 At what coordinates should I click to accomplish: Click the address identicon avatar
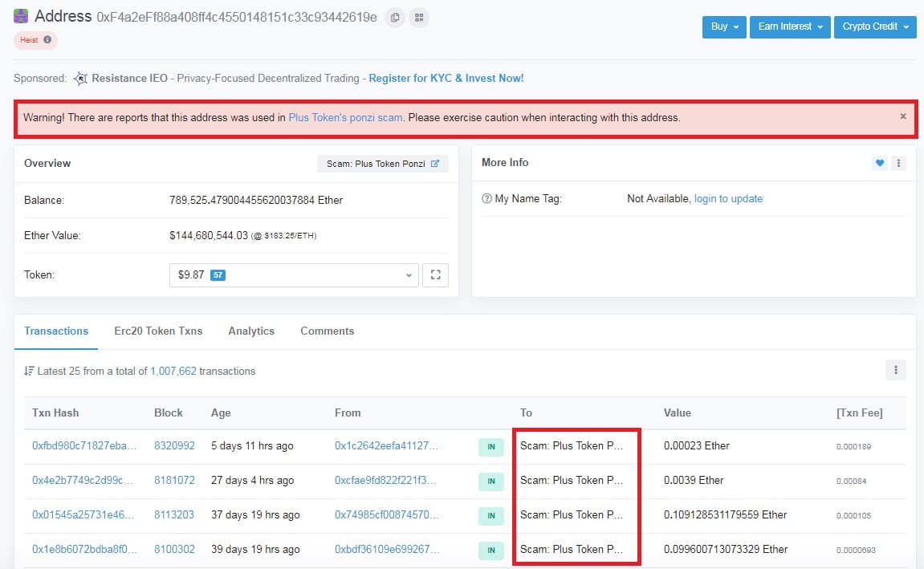[x=21, y=16]
